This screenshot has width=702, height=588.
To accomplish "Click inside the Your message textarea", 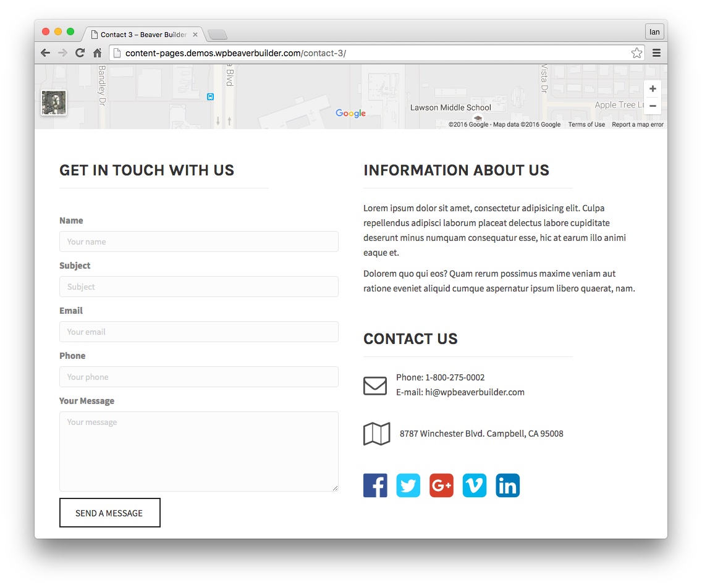I will tap(199, 451).
